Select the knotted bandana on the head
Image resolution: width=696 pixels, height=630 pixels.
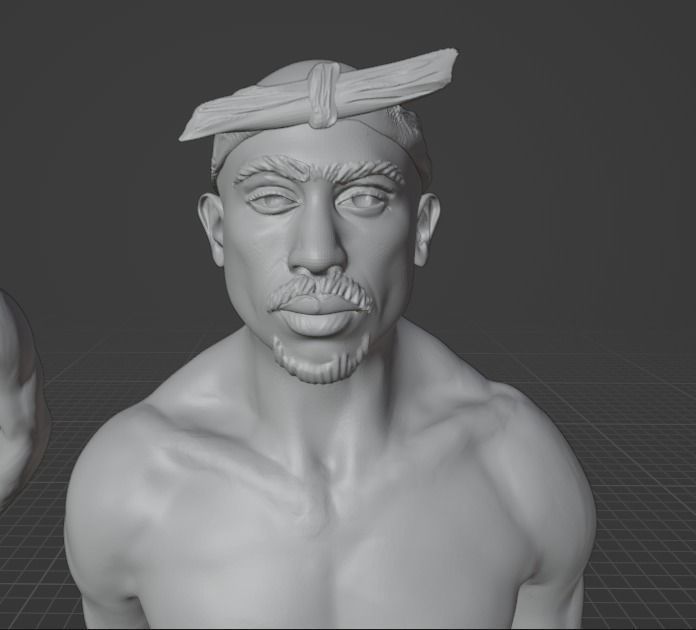click(319, 95)
